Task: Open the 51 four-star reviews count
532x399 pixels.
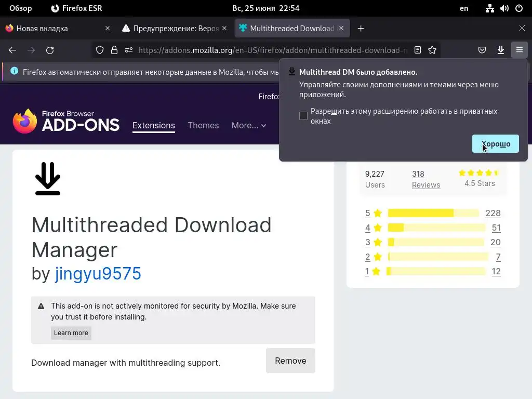Action: (496, 228)
